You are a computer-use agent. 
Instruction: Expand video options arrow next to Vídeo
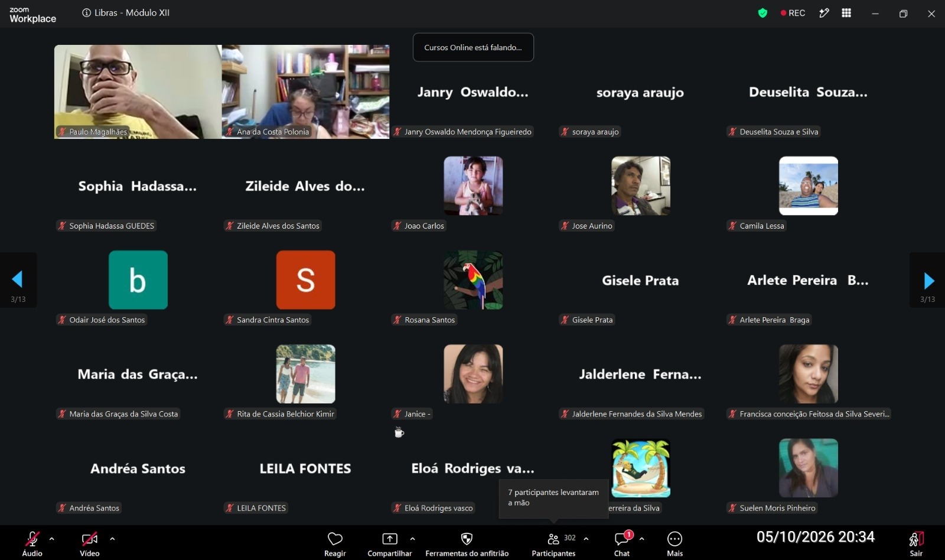[112, 539]
